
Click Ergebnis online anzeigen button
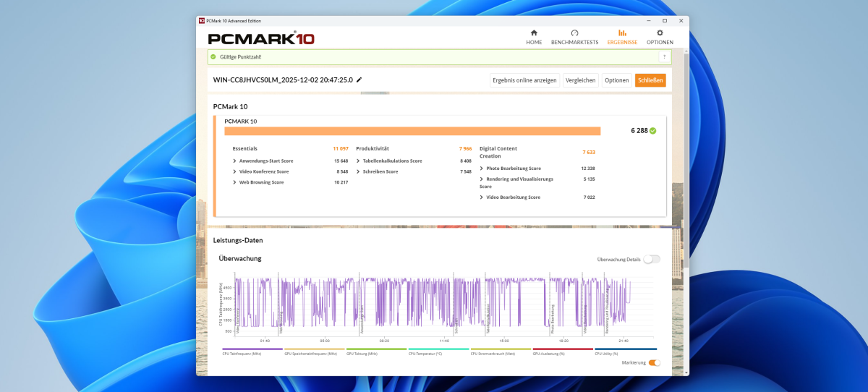pyautogui.click(x=524, y=80)
